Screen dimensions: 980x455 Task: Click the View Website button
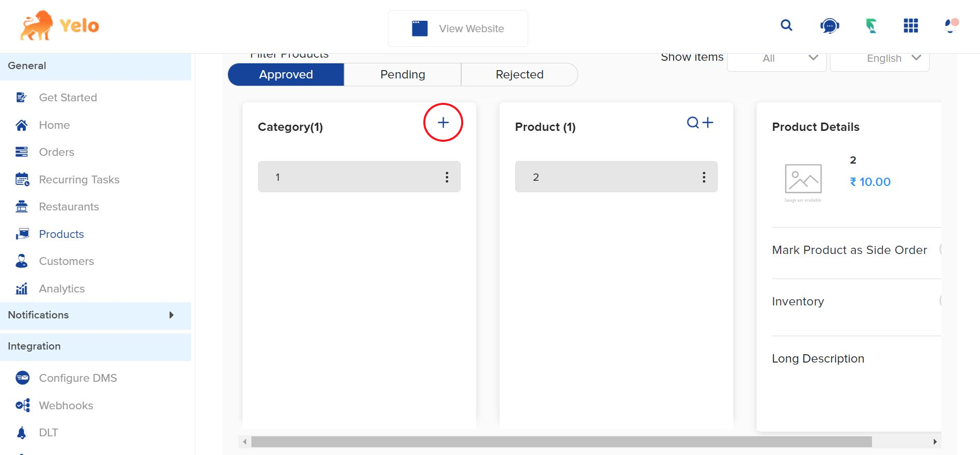coord(458,29)
